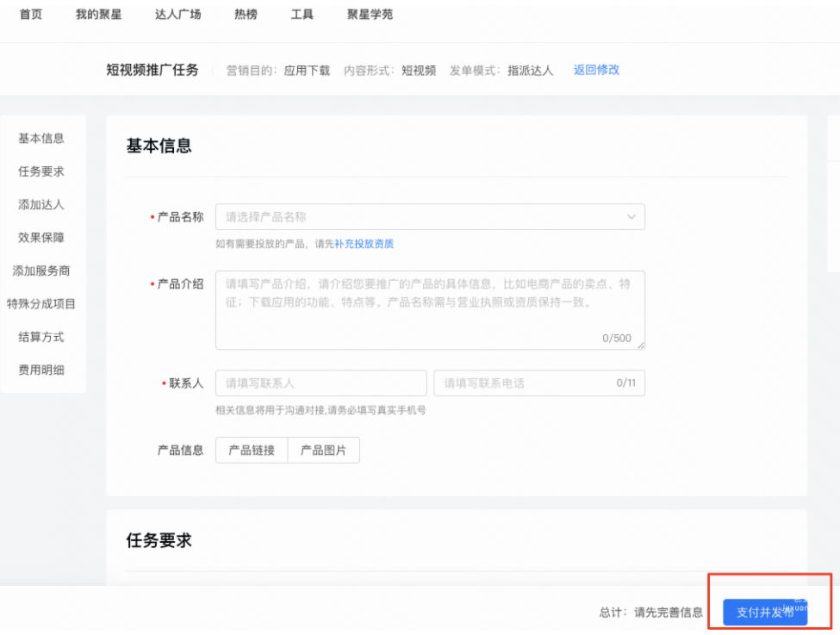The image size is (840, 635).
Task: Expand the product name combo box arrow
Action: pos(632,216)
